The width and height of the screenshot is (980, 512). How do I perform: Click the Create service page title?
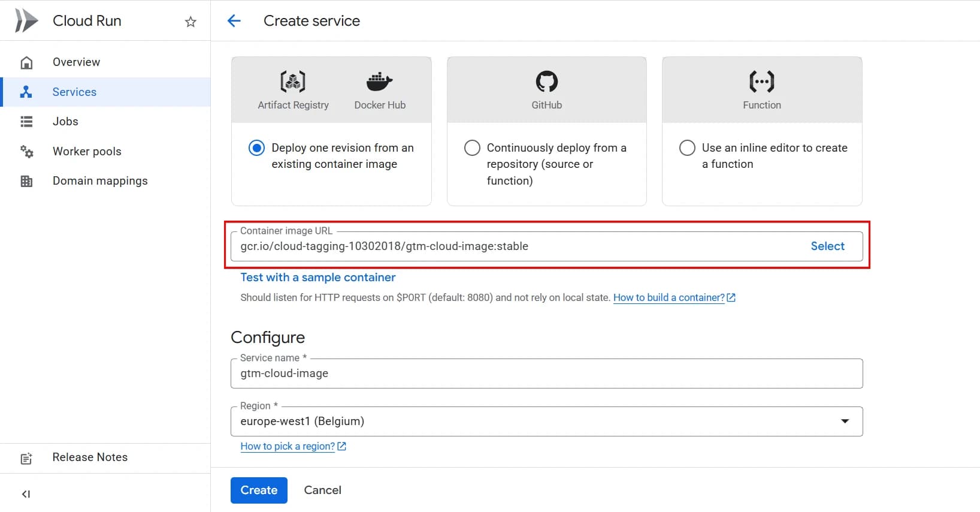[x=311, y=21]
